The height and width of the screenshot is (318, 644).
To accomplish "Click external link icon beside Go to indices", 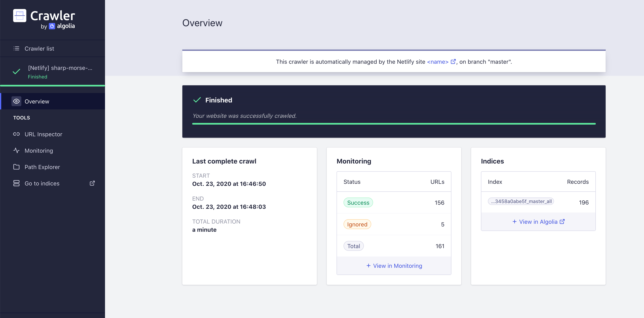I will coord(92,183).
